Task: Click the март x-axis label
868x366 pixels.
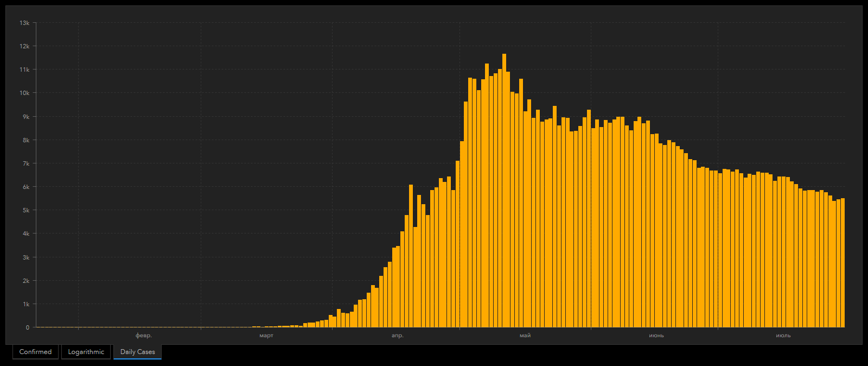Action: [x=266, y=336]
